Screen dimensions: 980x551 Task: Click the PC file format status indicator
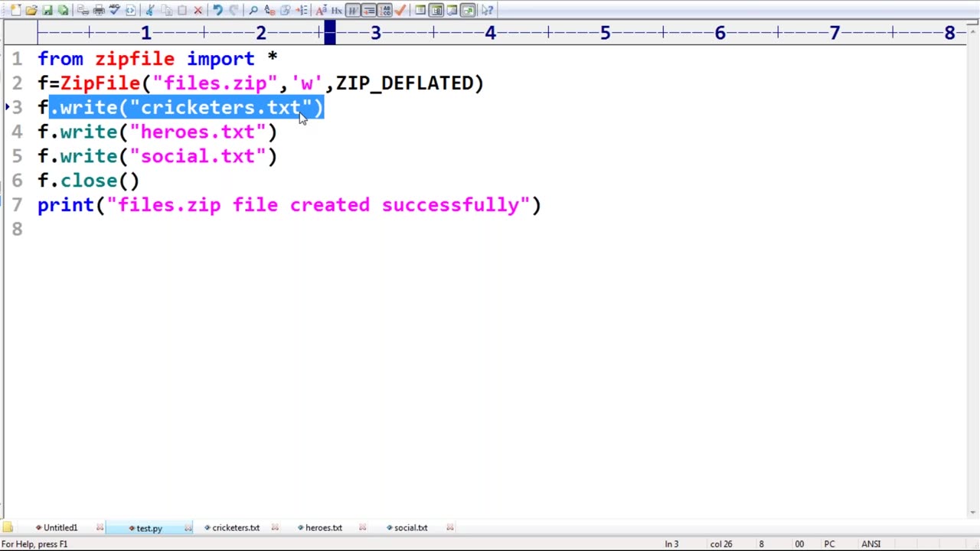(x=829, y=544)
